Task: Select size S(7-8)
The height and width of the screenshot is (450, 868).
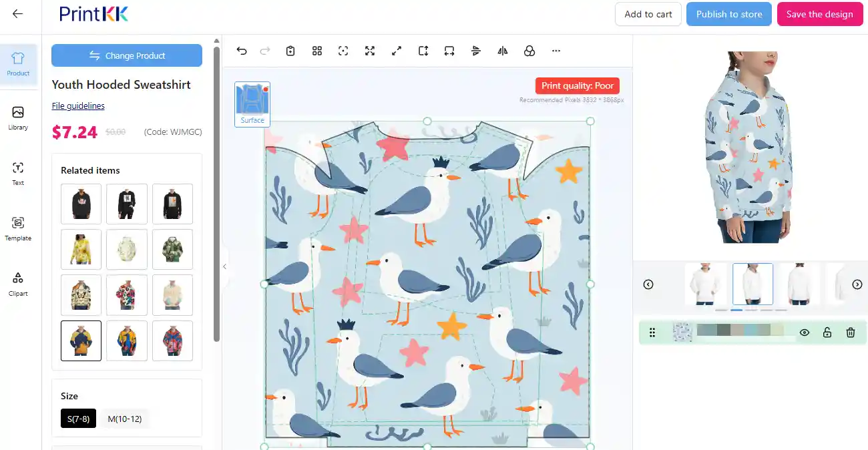Action: [x=78, y=419]
